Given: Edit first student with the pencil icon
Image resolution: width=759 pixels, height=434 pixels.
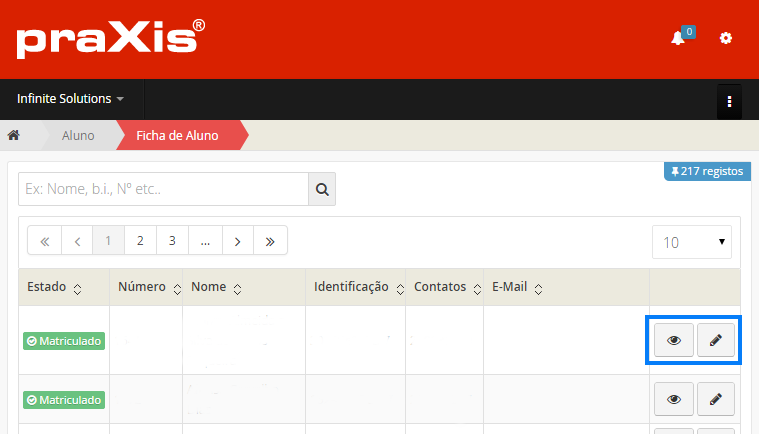Looking at the screenshot, I should pos(715,340).
